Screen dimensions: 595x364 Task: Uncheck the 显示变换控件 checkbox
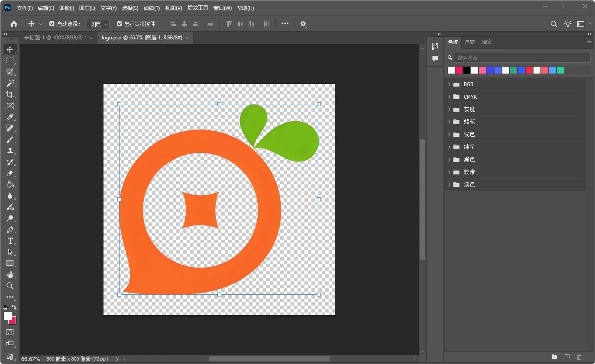click(120, 24)
